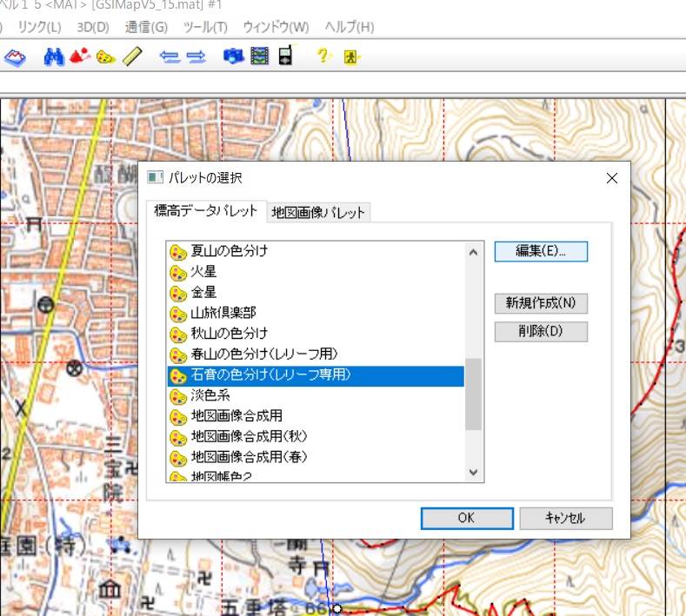The image size is (686, 616).
Task: Click the dialog title bar icon
Action: [155, 177]
